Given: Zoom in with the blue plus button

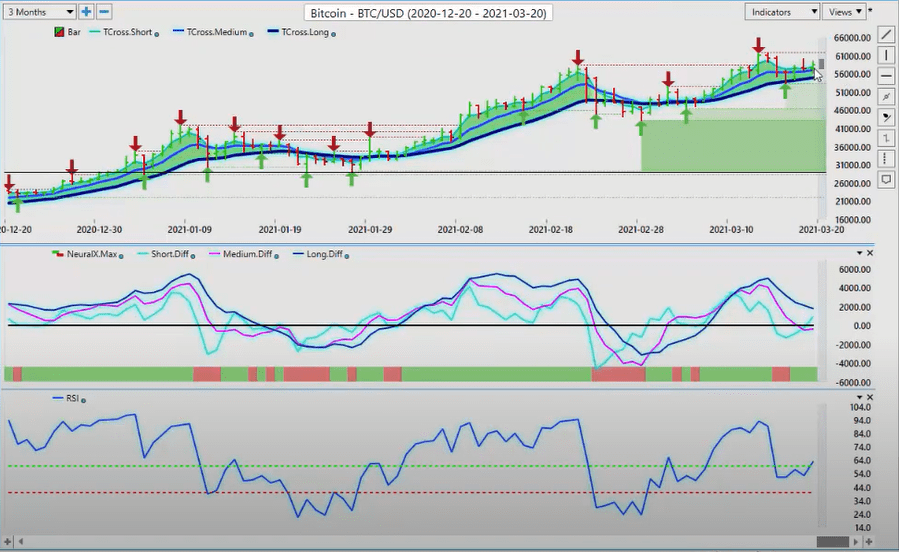Looking at the screenshot, I should (x=86, y=11).
